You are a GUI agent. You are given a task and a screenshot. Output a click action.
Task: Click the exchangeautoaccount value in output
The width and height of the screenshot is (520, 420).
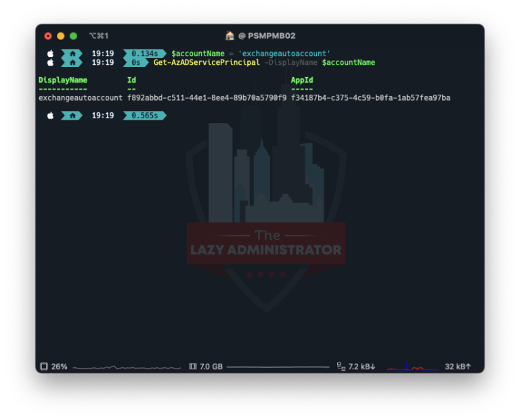click(x=81, y=97)
